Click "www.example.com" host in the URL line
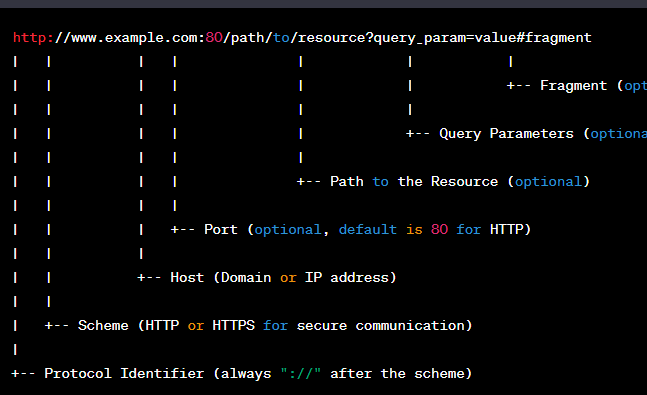The width and height of the screenshot is (647, 395). point(134,38)
